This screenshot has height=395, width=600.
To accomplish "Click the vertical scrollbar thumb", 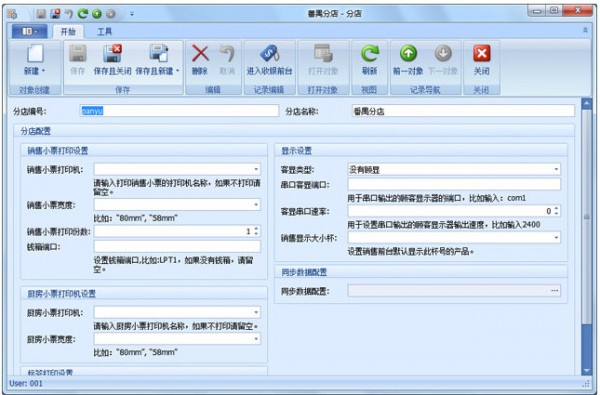I will [x=587, y=216].
